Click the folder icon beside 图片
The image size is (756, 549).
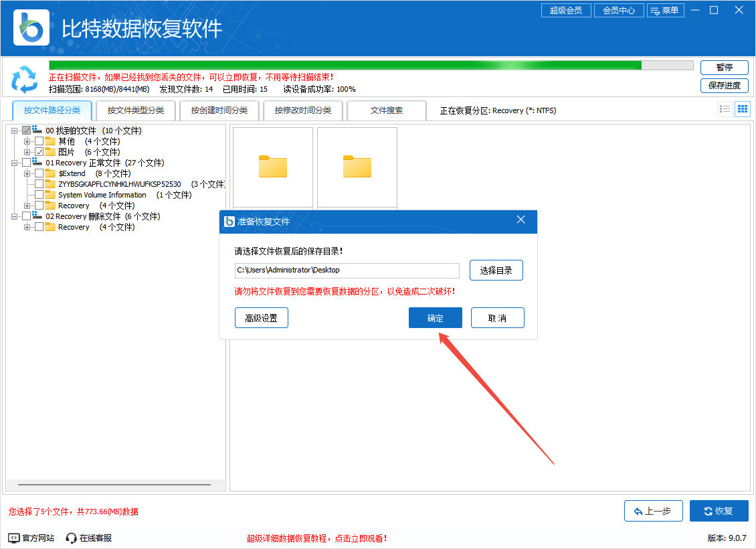50,152
